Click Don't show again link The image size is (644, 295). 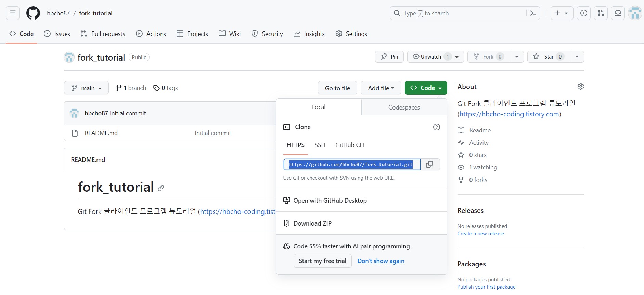[x=381, y=261]
